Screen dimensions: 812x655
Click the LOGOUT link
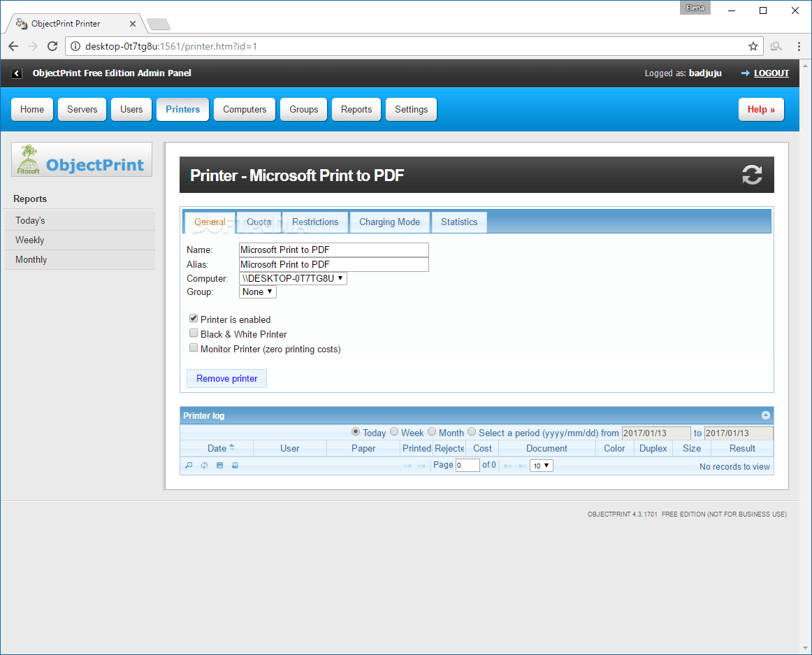(x=771, y=73)
